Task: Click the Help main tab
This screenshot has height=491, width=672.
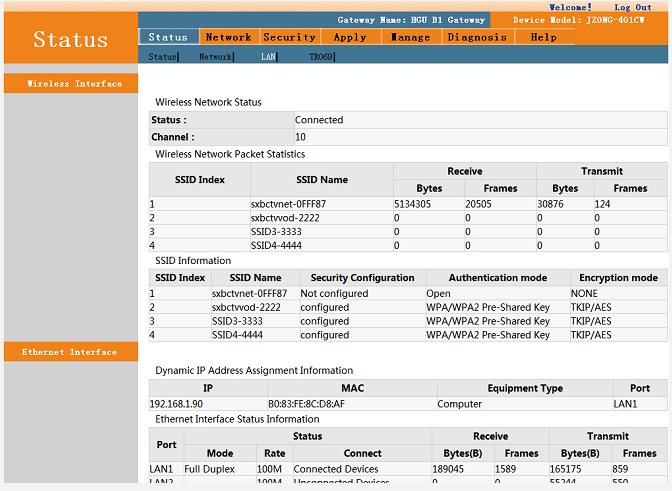Action: 544,37
